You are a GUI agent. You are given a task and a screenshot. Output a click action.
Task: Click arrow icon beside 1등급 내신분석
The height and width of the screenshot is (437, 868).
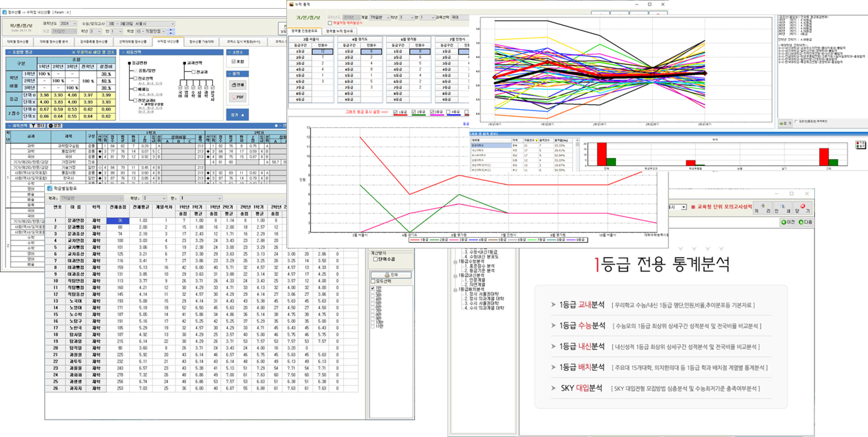(x=553, y=346)
